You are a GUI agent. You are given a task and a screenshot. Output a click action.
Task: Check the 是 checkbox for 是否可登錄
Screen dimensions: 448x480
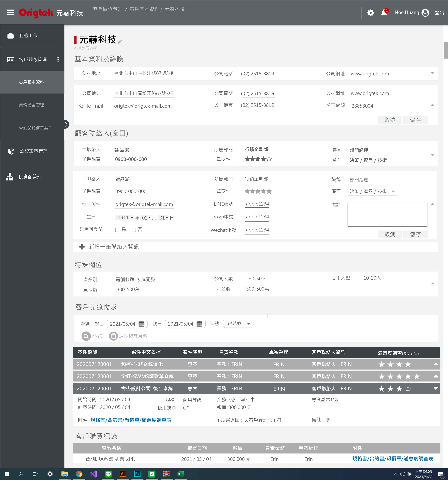pos(117,230)
